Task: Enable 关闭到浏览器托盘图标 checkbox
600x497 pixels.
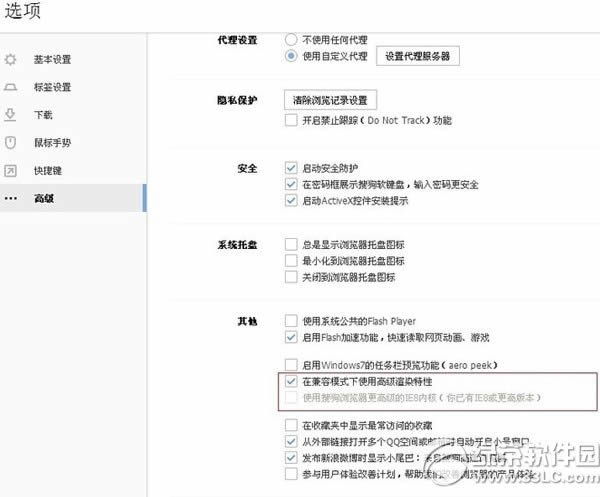Action: pos(291,277)
